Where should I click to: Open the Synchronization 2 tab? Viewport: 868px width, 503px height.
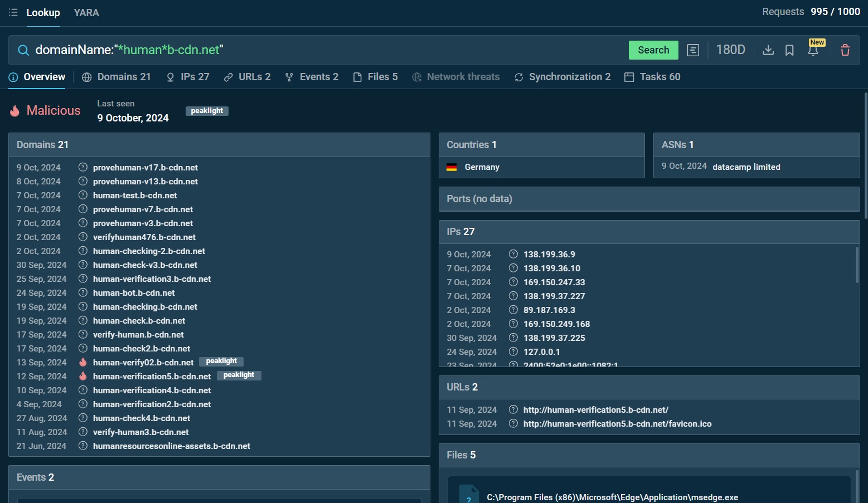(x=562, y=77)
